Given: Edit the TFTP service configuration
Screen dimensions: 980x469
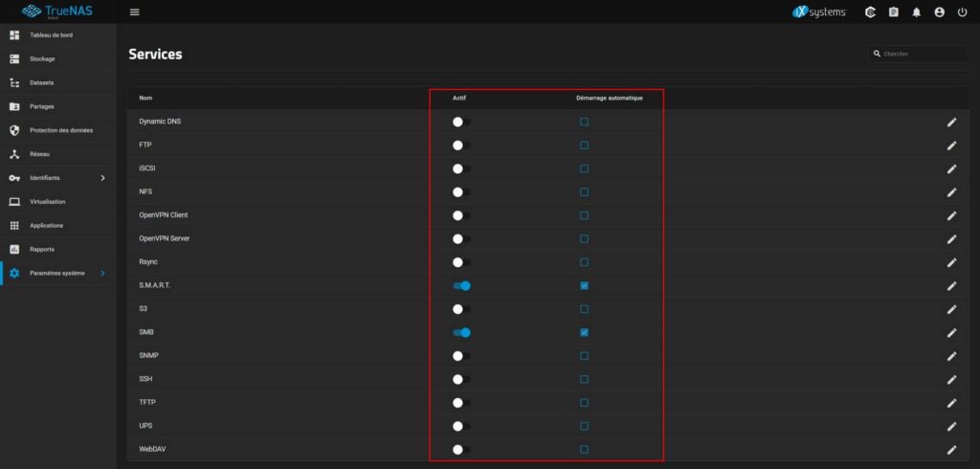Looking at the screenshot, I should [x=951, y=403].
